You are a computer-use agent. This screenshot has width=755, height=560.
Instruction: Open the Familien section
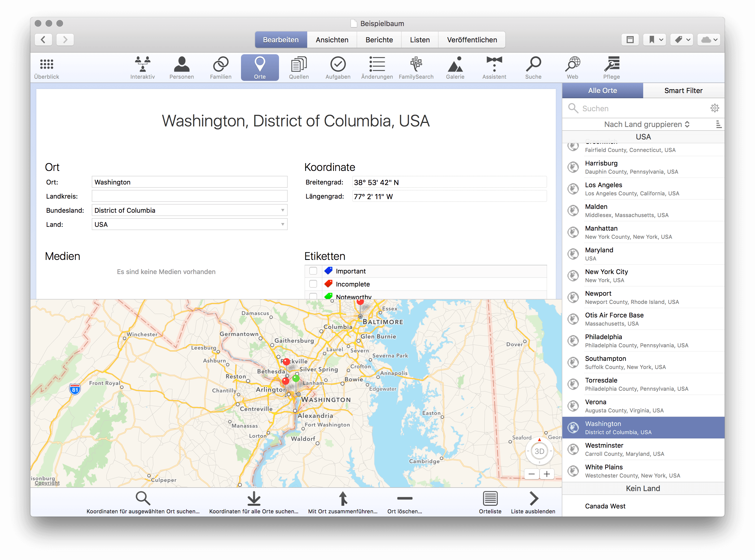(221, 68)
